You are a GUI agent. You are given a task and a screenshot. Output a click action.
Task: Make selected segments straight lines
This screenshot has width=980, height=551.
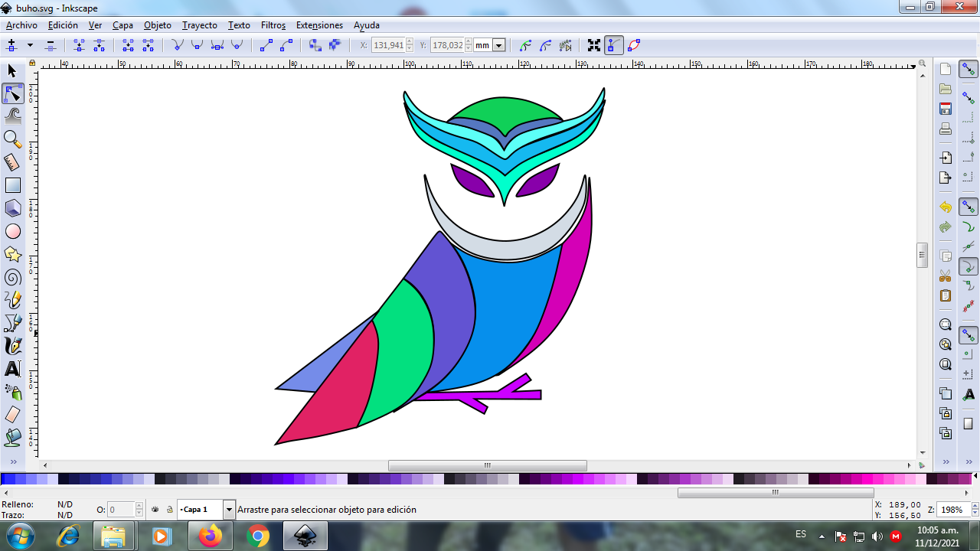click(266, 45)
